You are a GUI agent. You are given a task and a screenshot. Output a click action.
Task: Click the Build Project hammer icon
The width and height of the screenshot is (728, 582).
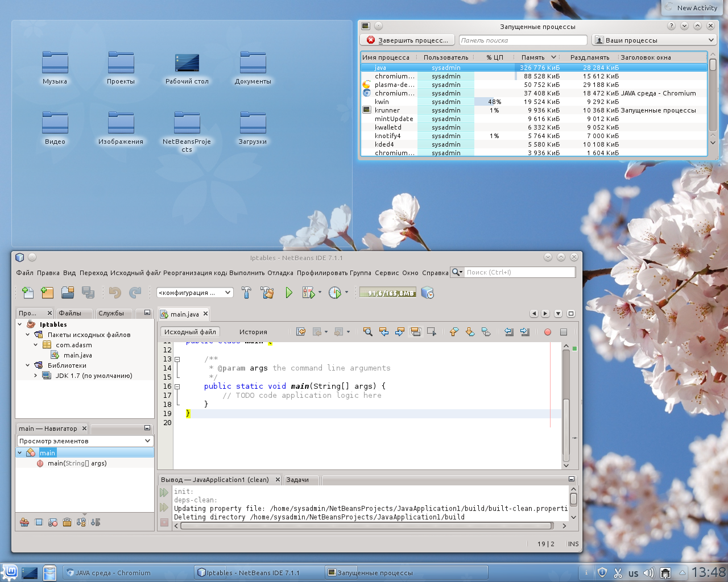pyautogui.click(x=246, y=293)
